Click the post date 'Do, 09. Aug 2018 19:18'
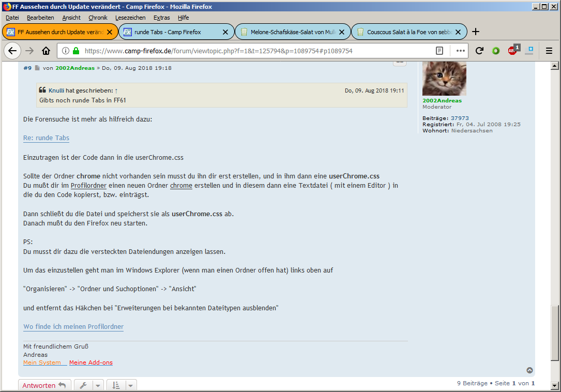The width and height of the screenshot is (561, 392). click(x=137, y=68)
